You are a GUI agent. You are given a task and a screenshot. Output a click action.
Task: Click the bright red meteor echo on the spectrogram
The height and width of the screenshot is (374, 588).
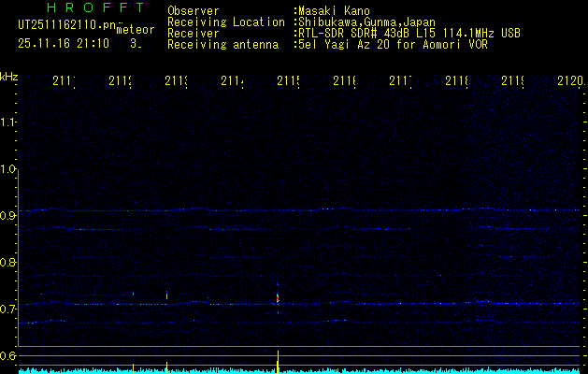coord(278,297)
